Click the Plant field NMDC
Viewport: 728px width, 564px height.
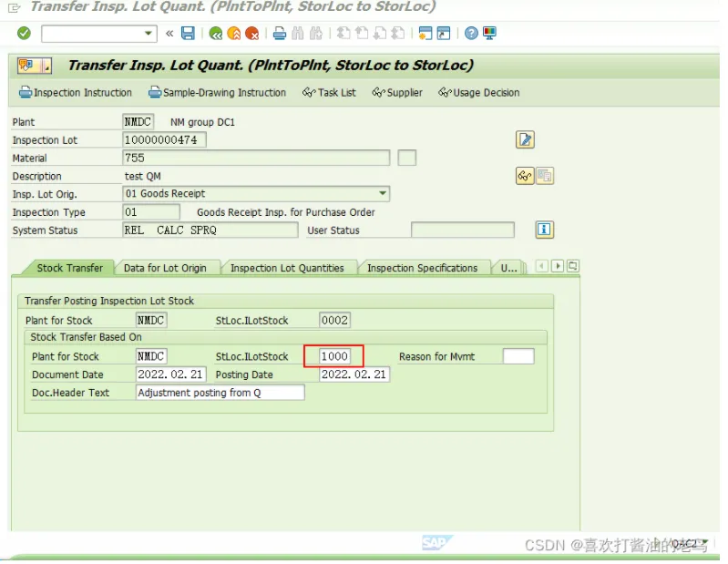click(x=138, y=122)
